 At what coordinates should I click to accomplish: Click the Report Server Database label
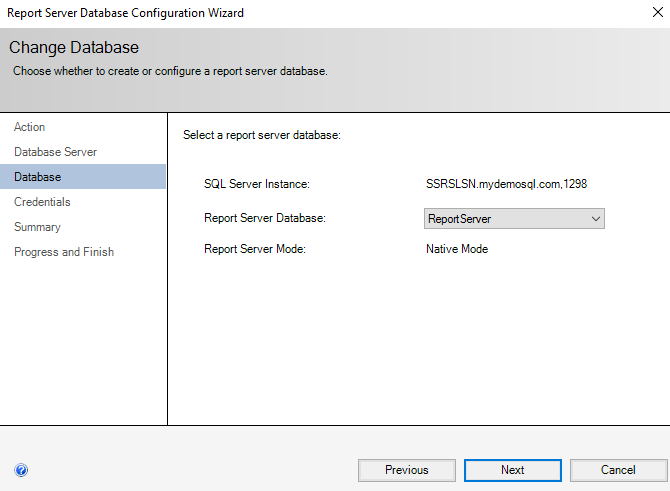tap(265, 218)
